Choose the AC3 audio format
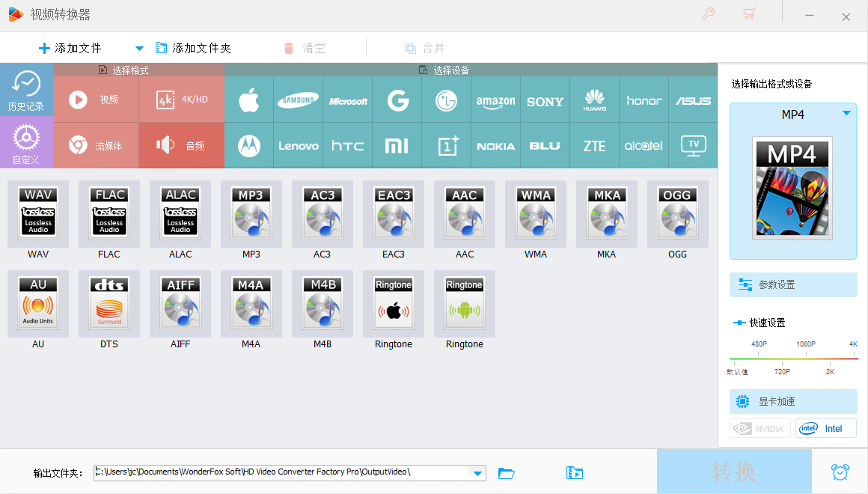 pos(323,214)
